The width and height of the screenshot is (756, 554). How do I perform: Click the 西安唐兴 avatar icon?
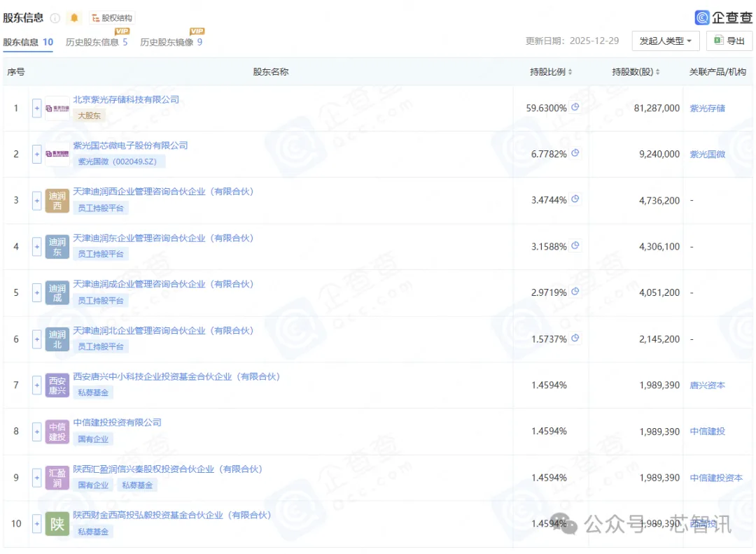coord(57,385)
